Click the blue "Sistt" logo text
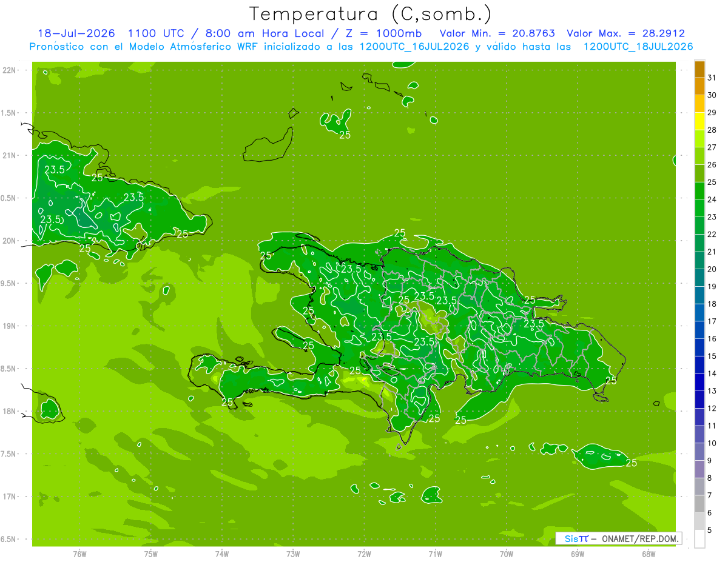The width and height of the screenshot is (728, 562). point(576,538)
